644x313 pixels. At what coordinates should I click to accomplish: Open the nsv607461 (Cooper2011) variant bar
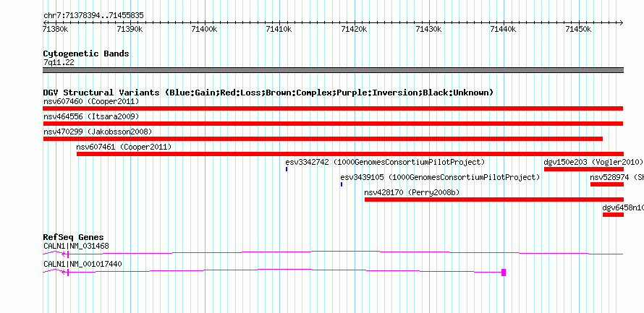coord(350,154)
